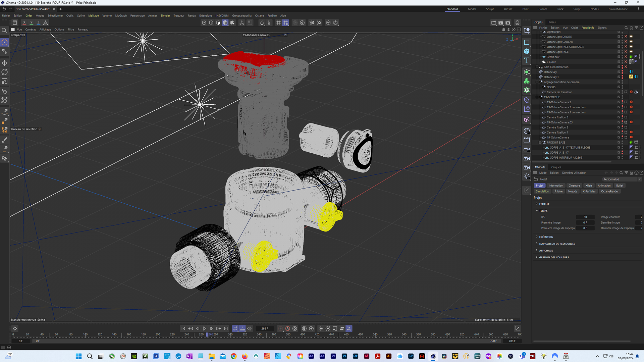Image resolution: width=644 pixels, height=362 pixels.
Task: Open the Personnalisé dropdown in attributes
Action: click(622, 179)
